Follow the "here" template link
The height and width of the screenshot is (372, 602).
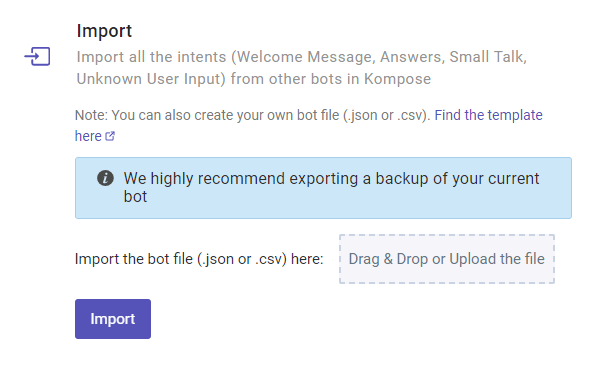point(88,136)
